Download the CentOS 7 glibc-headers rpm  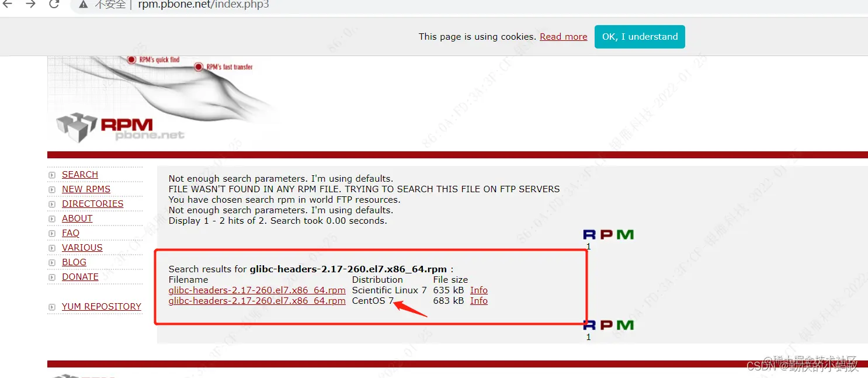pos(257,301)
